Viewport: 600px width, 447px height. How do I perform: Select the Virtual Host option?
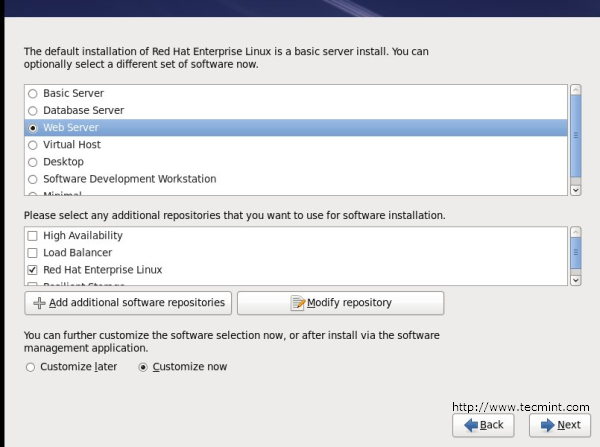click(x=33, y=145)
